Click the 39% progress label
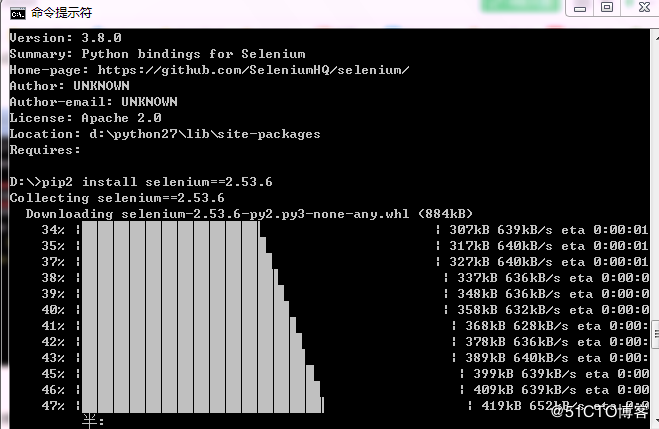659x429 pixels. 53,294
